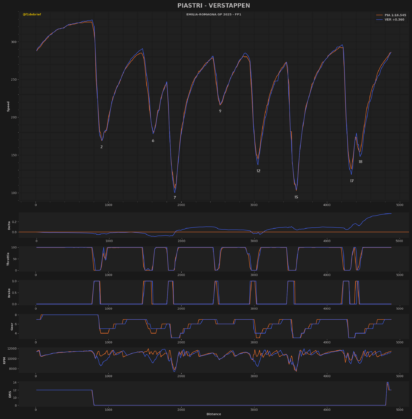Click the RPM y-axis label

point(5,360)
